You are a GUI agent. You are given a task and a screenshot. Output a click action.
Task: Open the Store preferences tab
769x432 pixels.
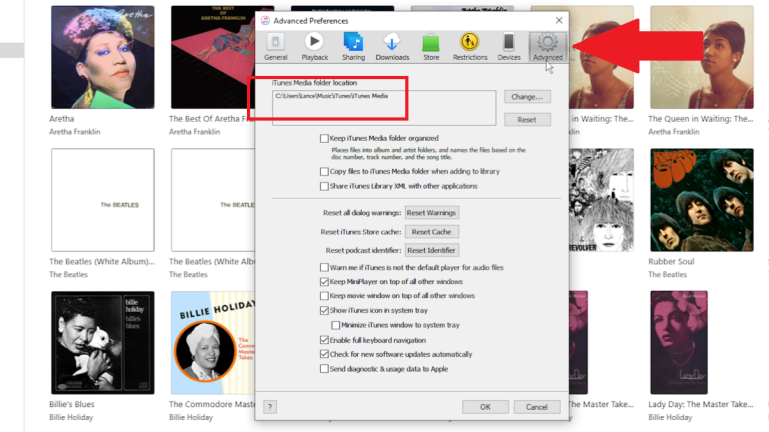pos(431,47)
